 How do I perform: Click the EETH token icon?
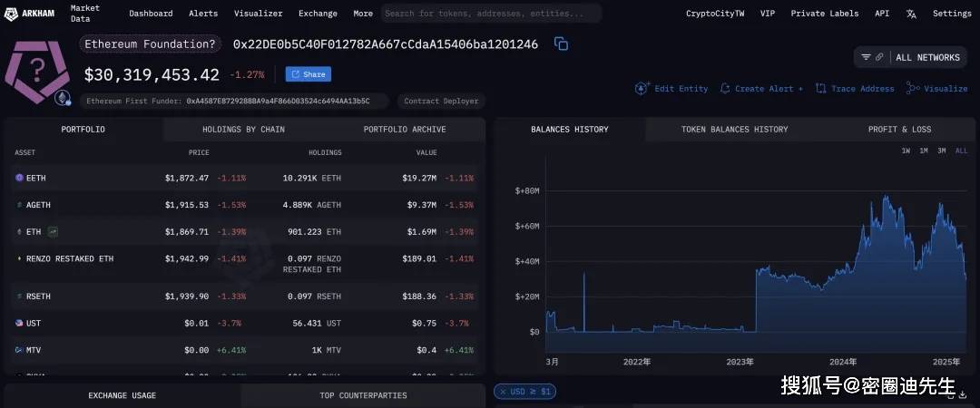(x=19, y=178)
